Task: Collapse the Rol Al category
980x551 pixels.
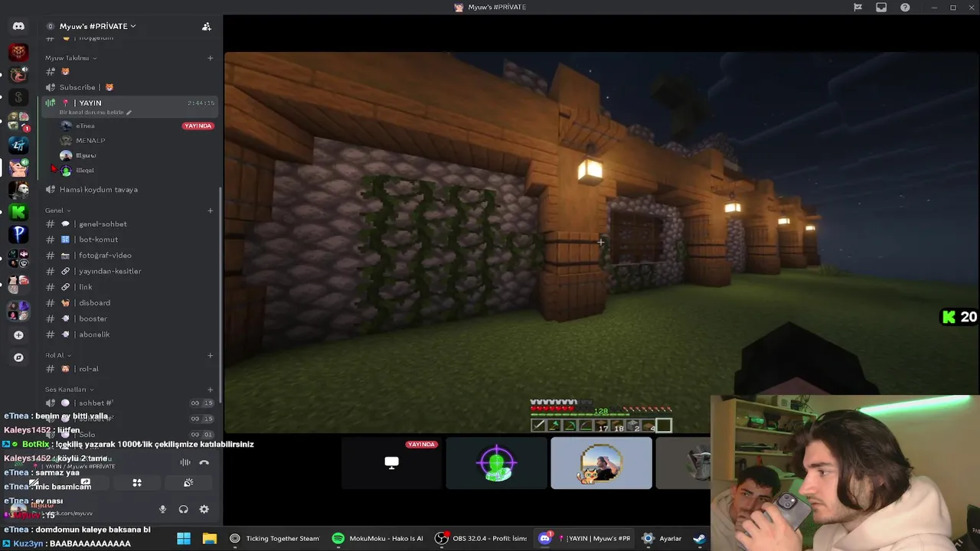Action: [57, 355]
